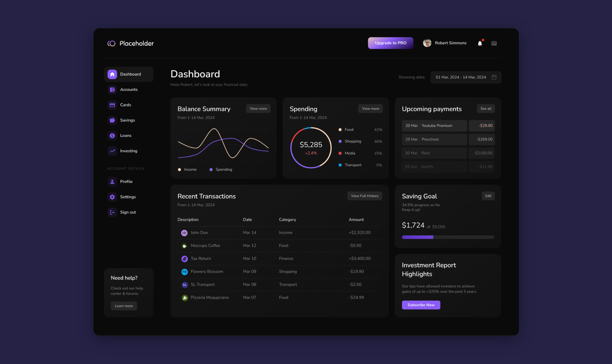The height and width of the screenshot is (364, 612).
Task: Click Robert Simmons' avatar photo
Action: [427, 43]
